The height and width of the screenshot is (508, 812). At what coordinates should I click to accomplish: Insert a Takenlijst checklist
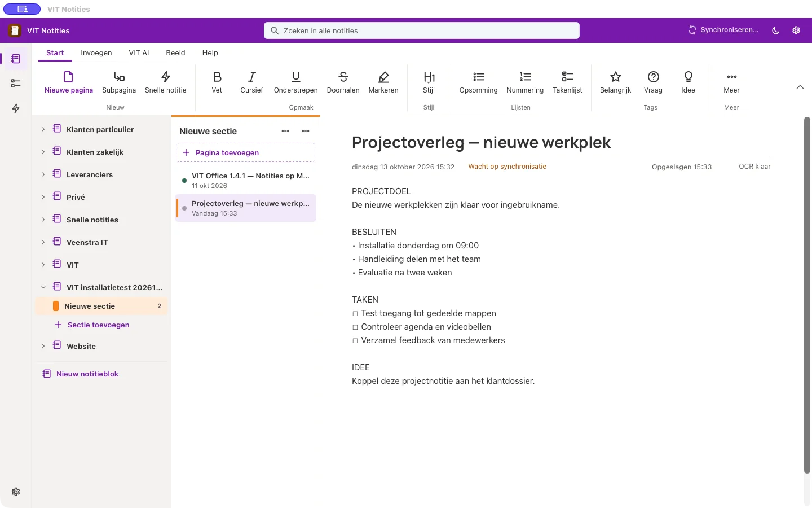tap(567, 82)
